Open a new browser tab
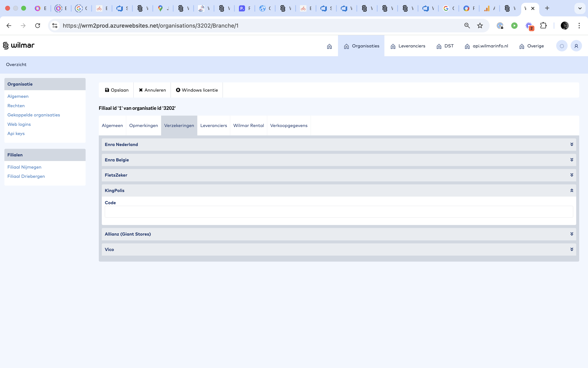This screenshot has width=588, height=368. point(547,8)
